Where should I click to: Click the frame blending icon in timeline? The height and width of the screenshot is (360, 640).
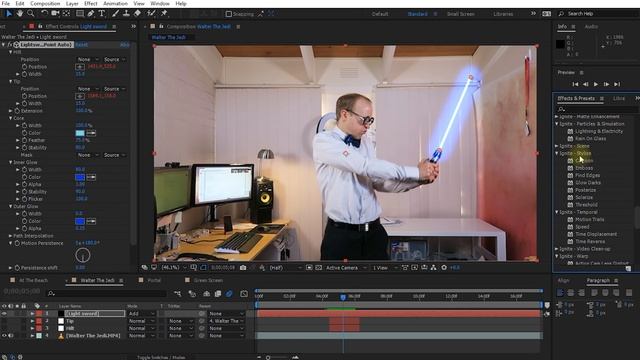coord(218,293)
